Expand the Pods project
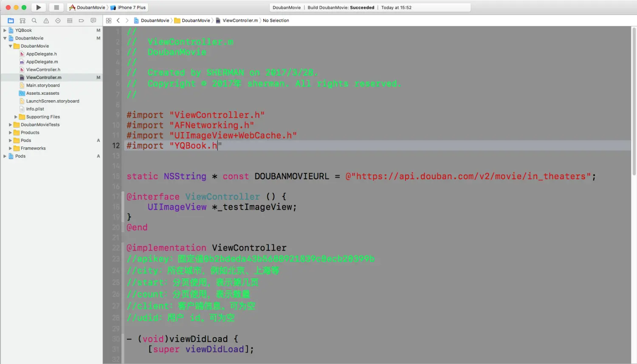637x364 pixels. tap(5, 156)
